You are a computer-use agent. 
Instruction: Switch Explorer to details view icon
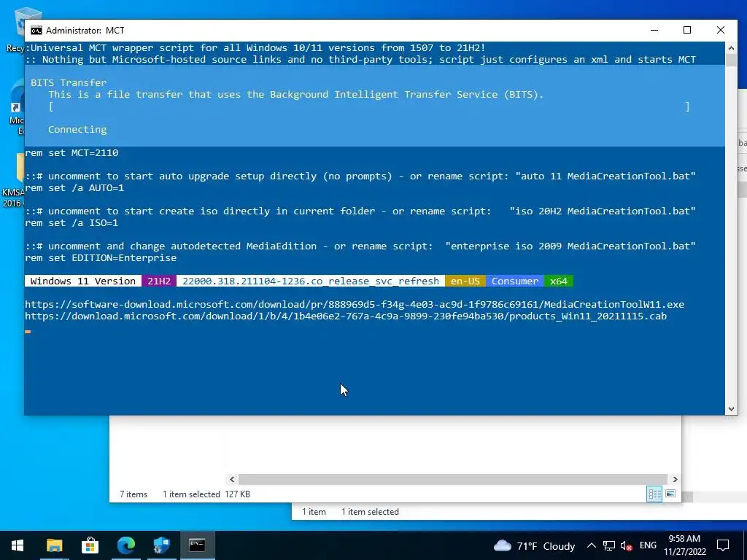tap(654, 494)
